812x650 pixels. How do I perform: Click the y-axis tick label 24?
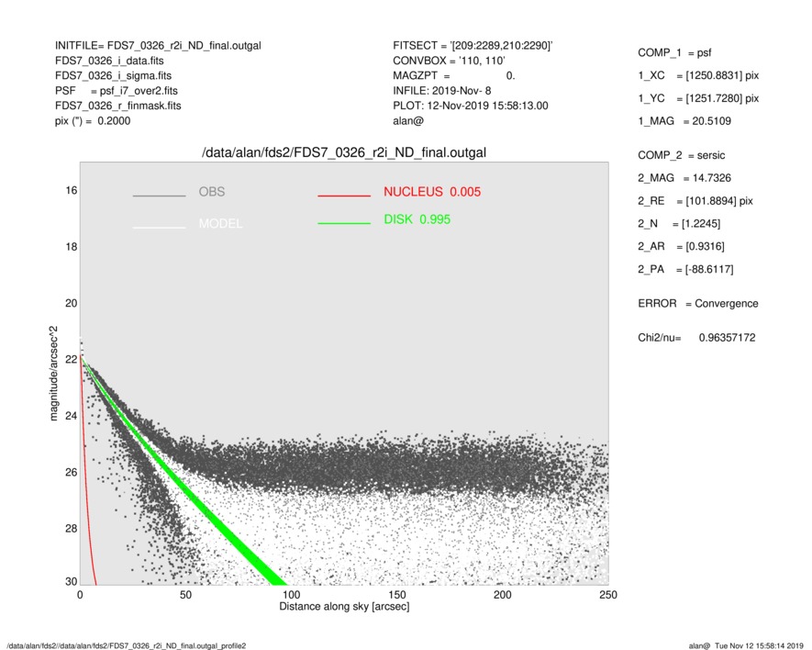click(72, 416)
